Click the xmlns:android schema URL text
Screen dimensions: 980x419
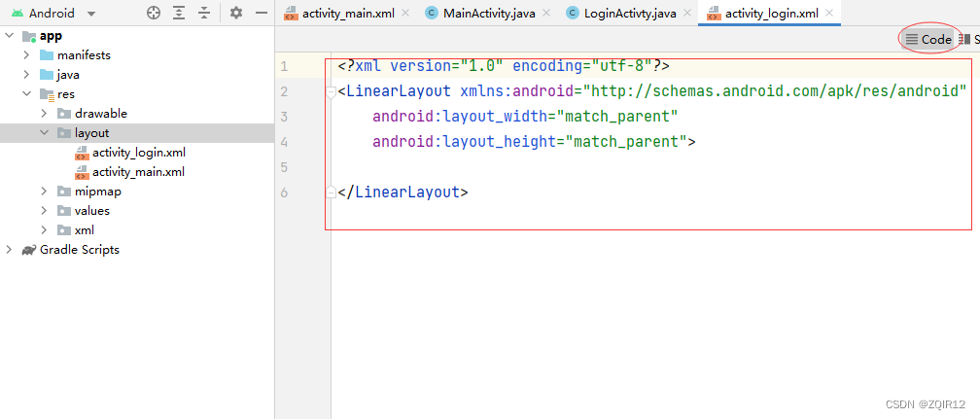(x=775, y=91)
